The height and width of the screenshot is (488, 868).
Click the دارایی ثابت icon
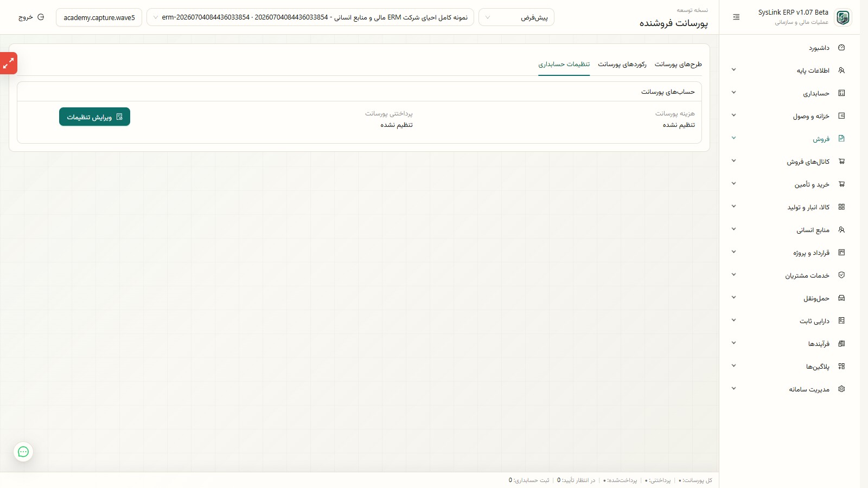tap(841, 321)
